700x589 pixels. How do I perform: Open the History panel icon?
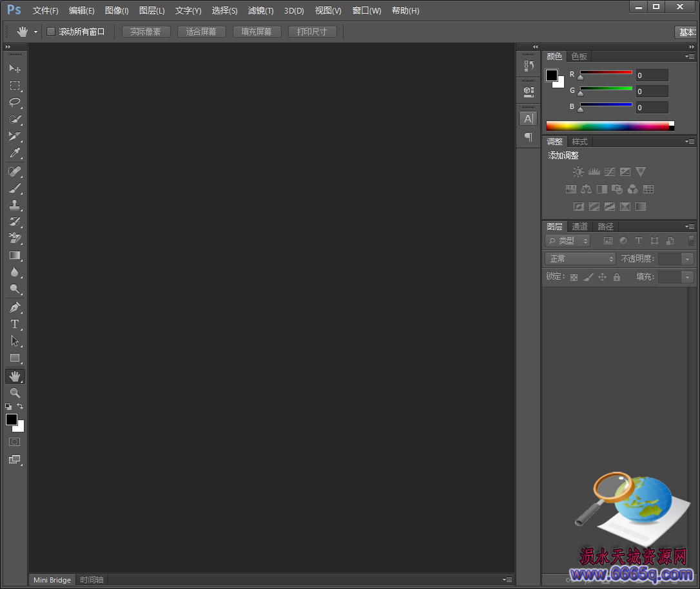tap(529, 66)
